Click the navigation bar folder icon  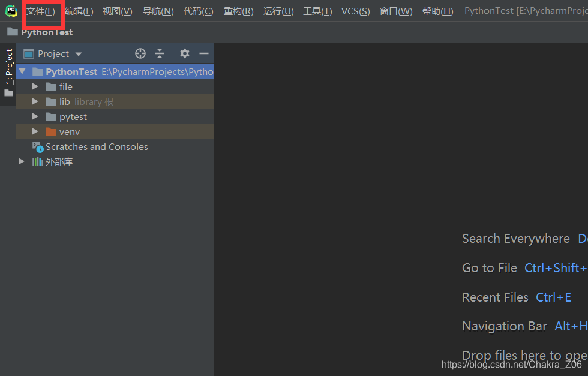click(13, 32)
